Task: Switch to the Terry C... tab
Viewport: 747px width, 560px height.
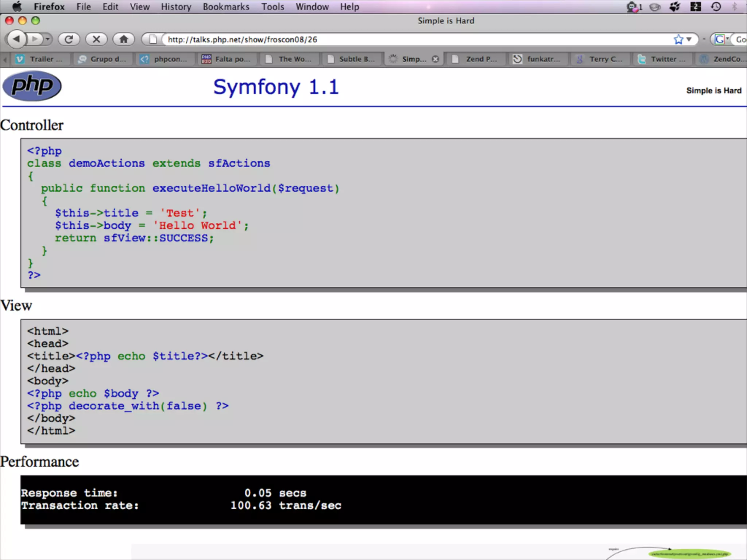Action: point(600,59)
